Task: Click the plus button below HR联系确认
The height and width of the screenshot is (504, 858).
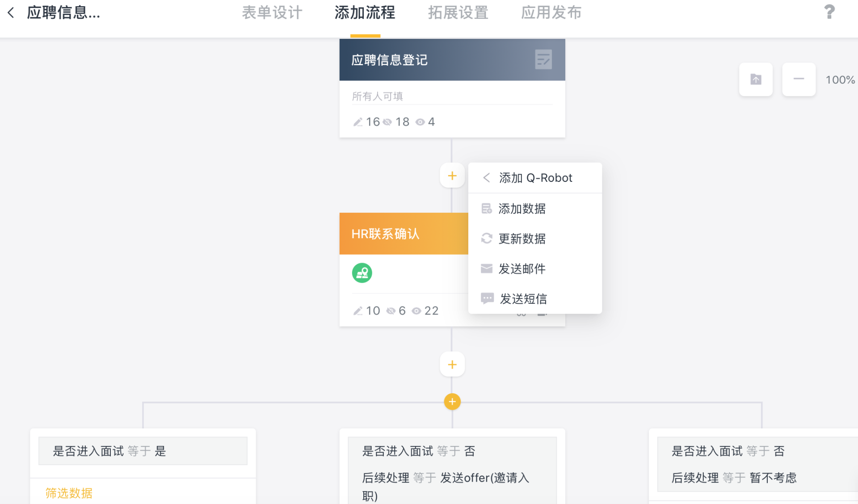Action: (x=452, y=365)
